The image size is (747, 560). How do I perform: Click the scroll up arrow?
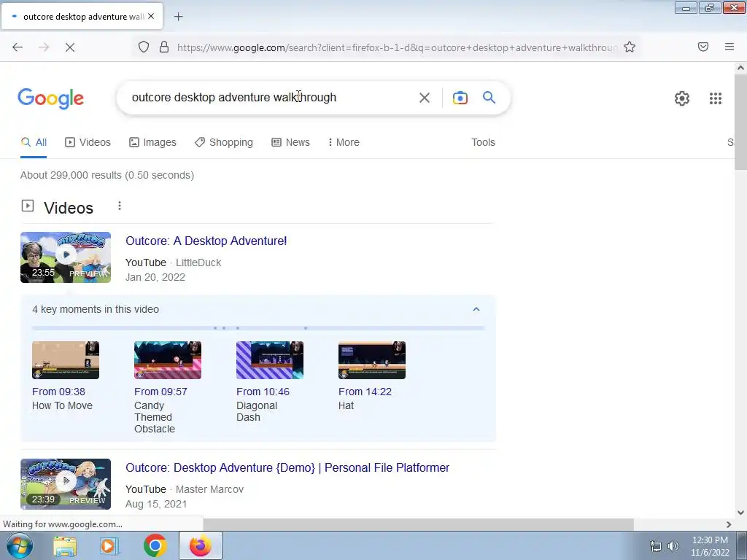click(740, 68)
